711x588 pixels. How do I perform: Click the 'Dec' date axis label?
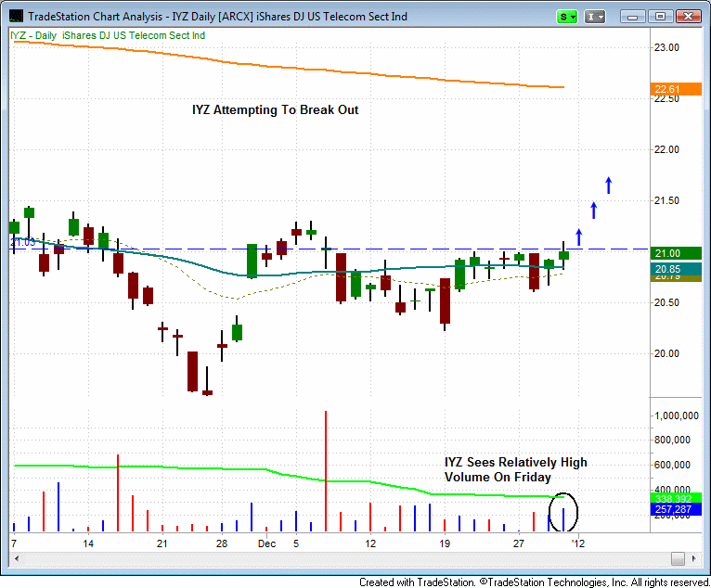tap(266, 543)
